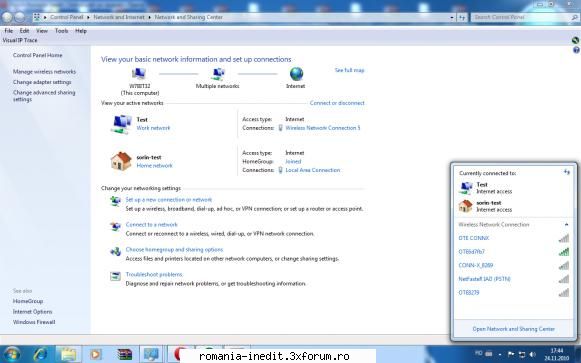Open Wireless Network Connection 5 link
This screenshot has width=581, height=363.
pyautogui.click(x=323, y=128)
